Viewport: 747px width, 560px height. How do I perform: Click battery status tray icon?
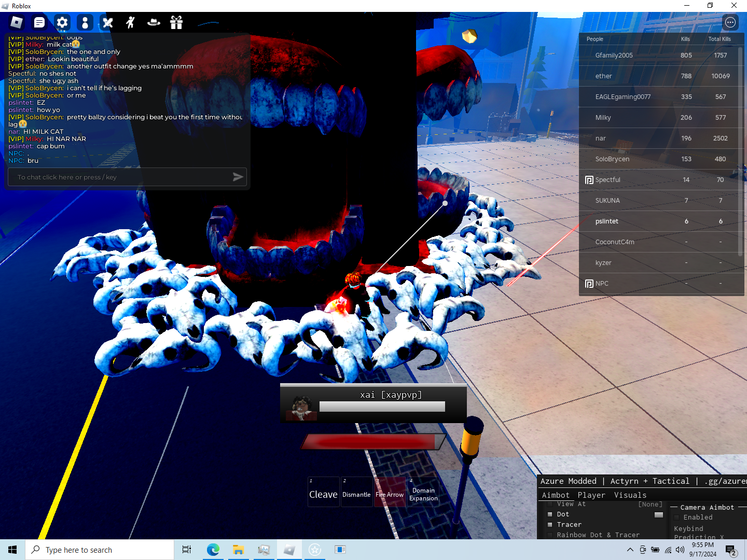click(655, 550)
